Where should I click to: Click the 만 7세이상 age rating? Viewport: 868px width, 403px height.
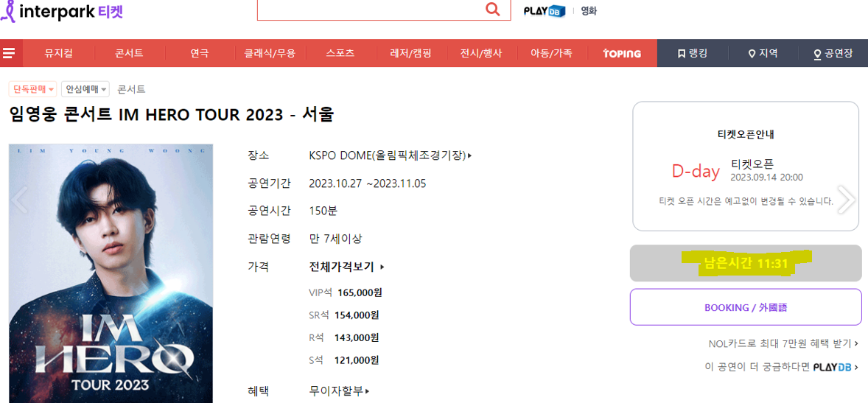tap(335, 239)
